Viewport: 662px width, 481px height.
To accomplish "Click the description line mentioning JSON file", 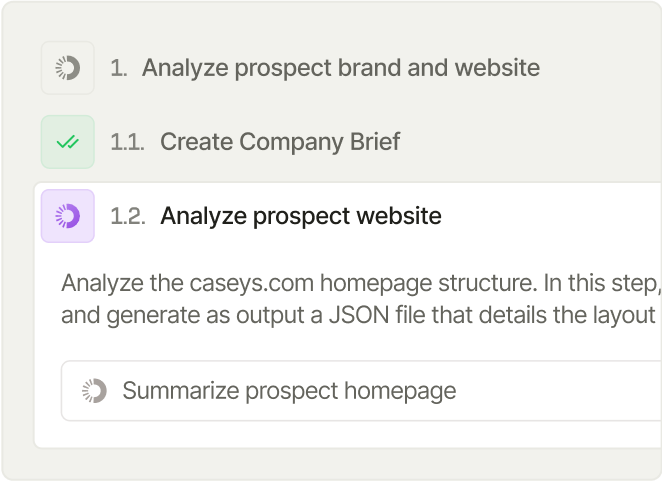I will (358, 315).
